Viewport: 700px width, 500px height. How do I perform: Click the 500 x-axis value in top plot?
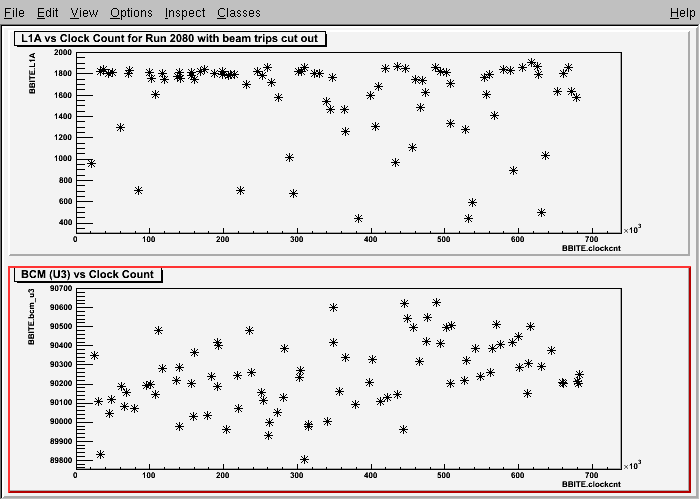point(444,239)
